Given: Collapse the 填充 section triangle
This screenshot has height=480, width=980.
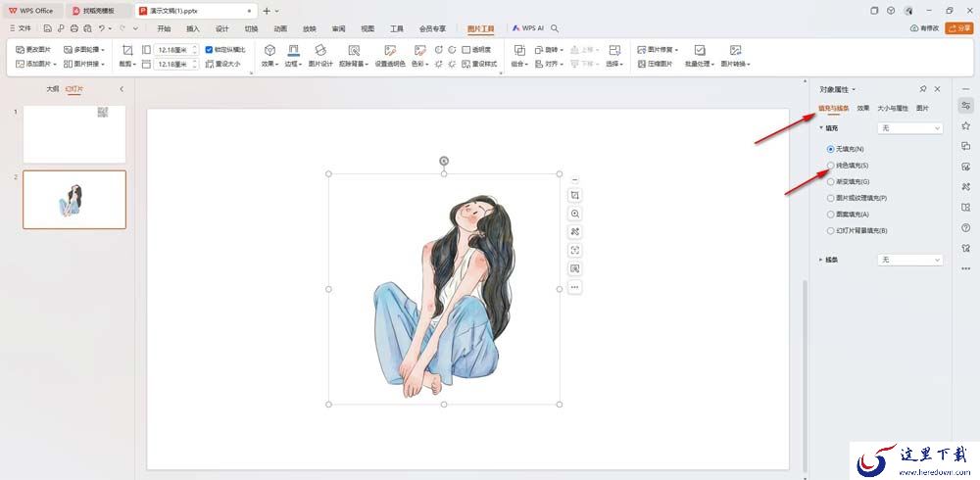Looking at the screenshot, I should tap(821, 128).
